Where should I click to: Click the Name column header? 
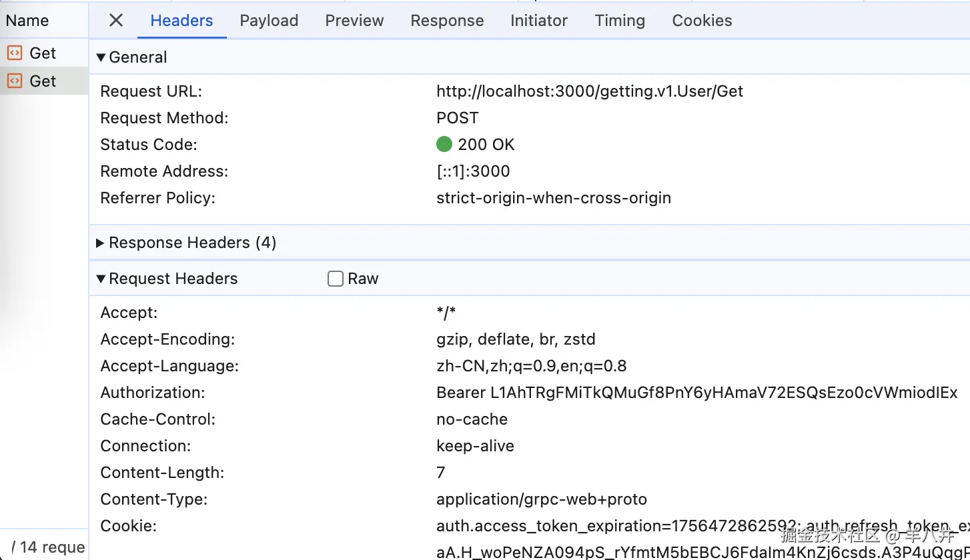[x=27, y=21]
